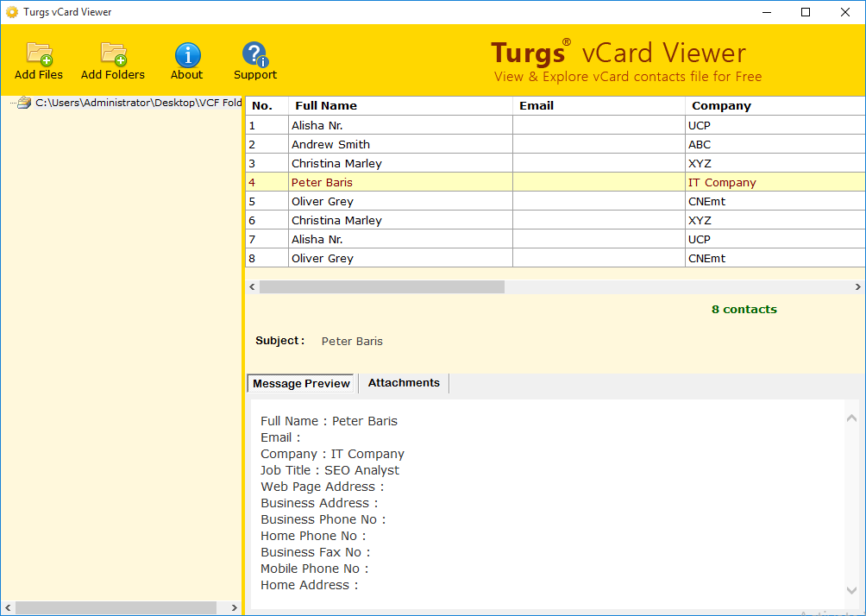Click the row number 4 cell
The image size is (866, 616).
(267, 182)
